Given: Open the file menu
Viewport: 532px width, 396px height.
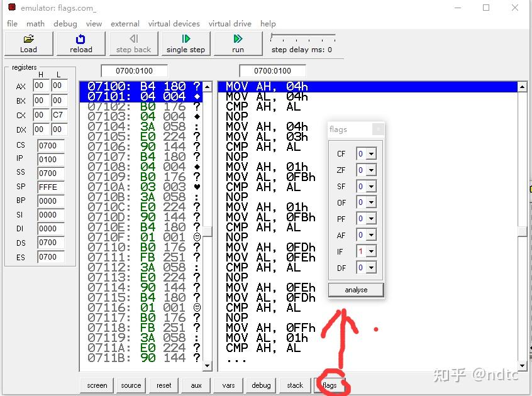Looking at the screenshot, I should tap(11, 23).
